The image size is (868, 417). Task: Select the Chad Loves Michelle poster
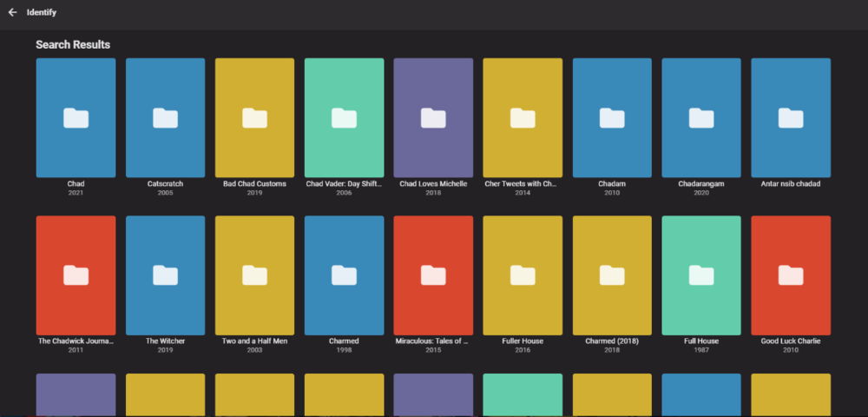433,118
